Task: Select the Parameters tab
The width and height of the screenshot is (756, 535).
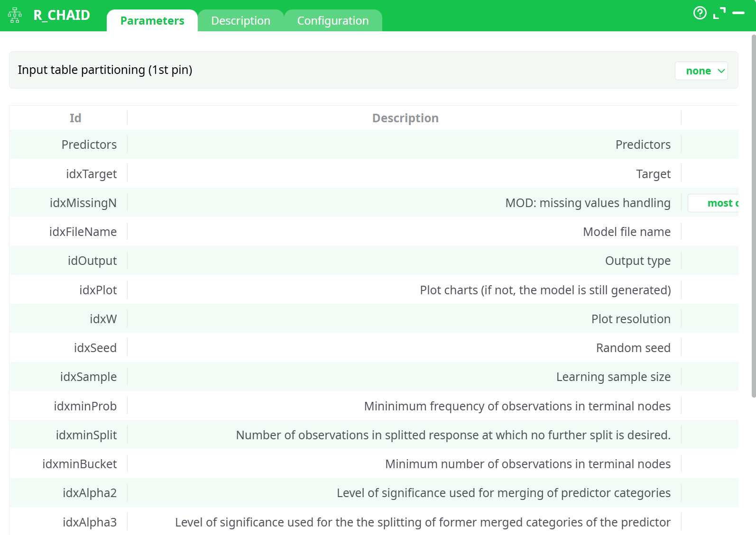Action: [x=152, y=21]
